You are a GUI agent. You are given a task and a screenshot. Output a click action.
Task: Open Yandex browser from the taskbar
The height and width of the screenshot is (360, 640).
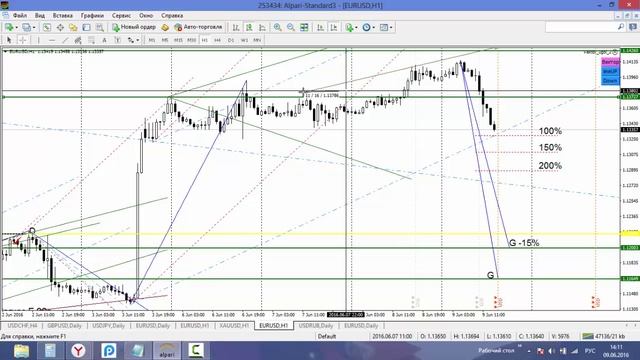tap(78, 351)
